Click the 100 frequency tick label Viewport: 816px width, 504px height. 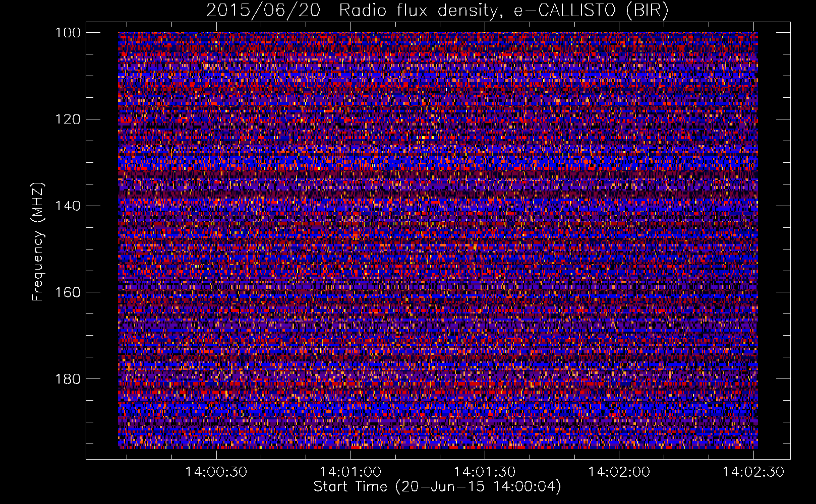(67, 33)
